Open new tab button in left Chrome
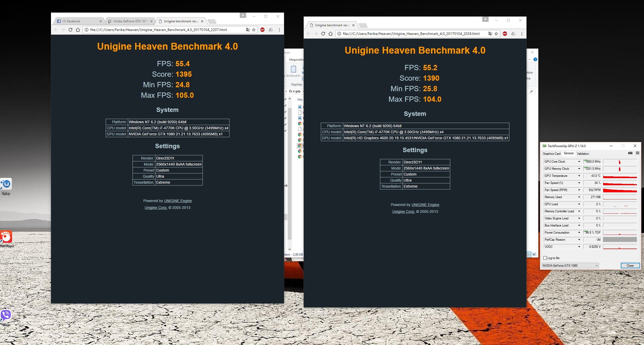The height and width of the screenshot is (345, 644). tap(212, 21)
